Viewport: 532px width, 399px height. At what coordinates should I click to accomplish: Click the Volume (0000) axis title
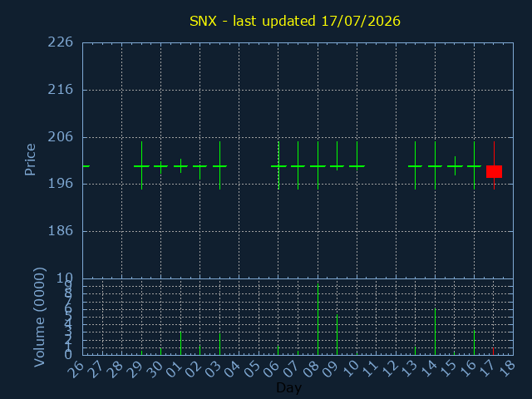pyautogui.click(x=40, y=318)
